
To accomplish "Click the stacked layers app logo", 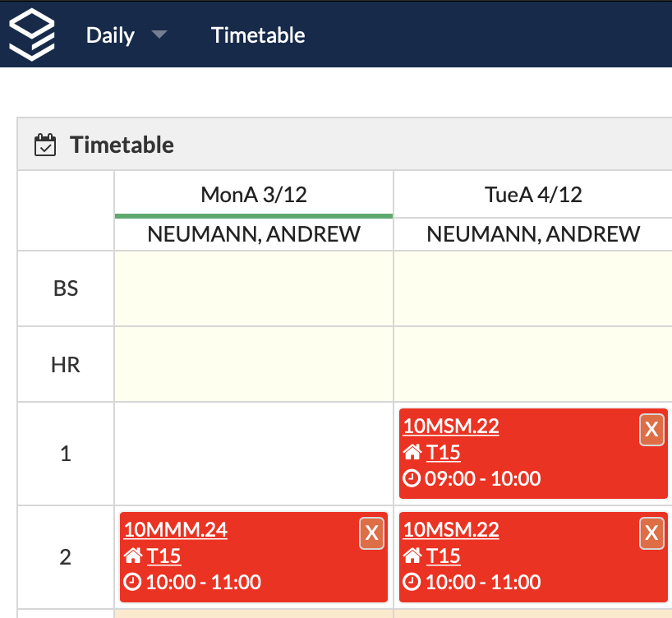I will point(32,35).
